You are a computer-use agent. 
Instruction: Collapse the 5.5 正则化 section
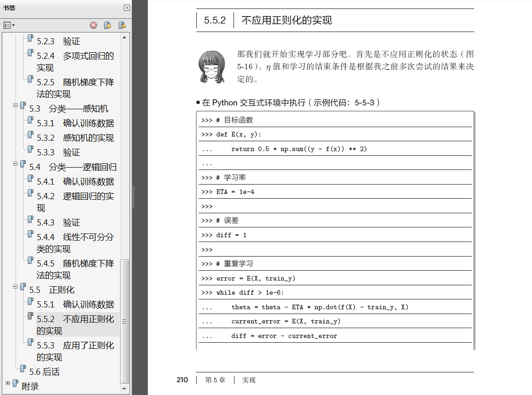[15, 286]
